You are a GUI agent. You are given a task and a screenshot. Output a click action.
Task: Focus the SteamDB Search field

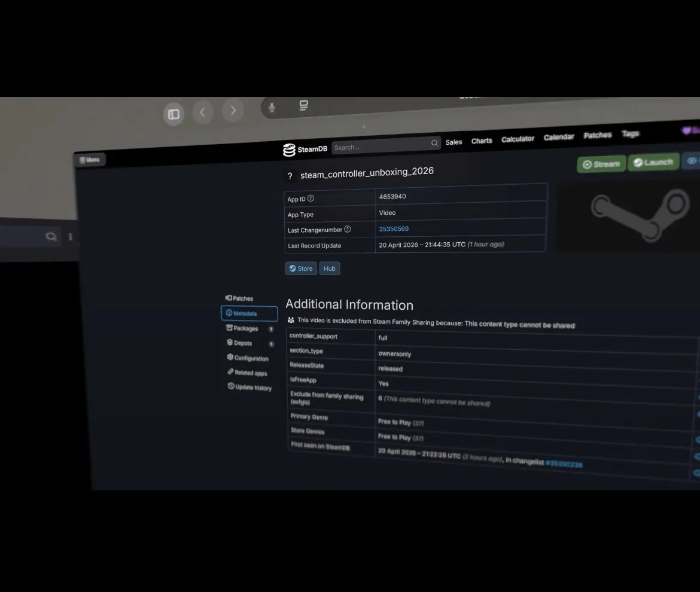click(386, 145)
